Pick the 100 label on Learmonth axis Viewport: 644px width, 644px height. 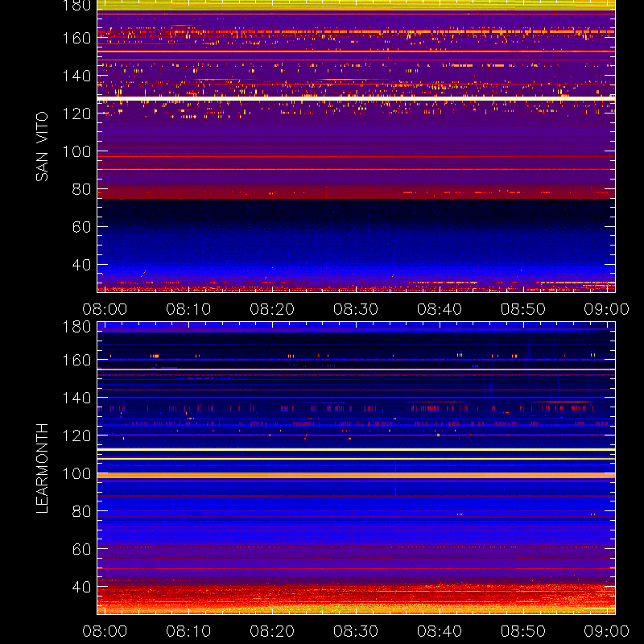click(x=76, y=473)
